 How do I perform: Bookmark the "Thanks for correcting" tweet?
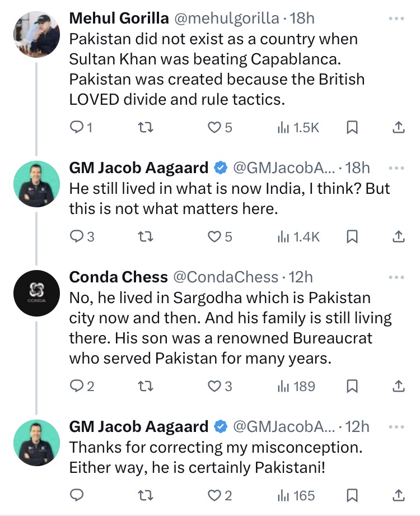click(x=352, y=495)
